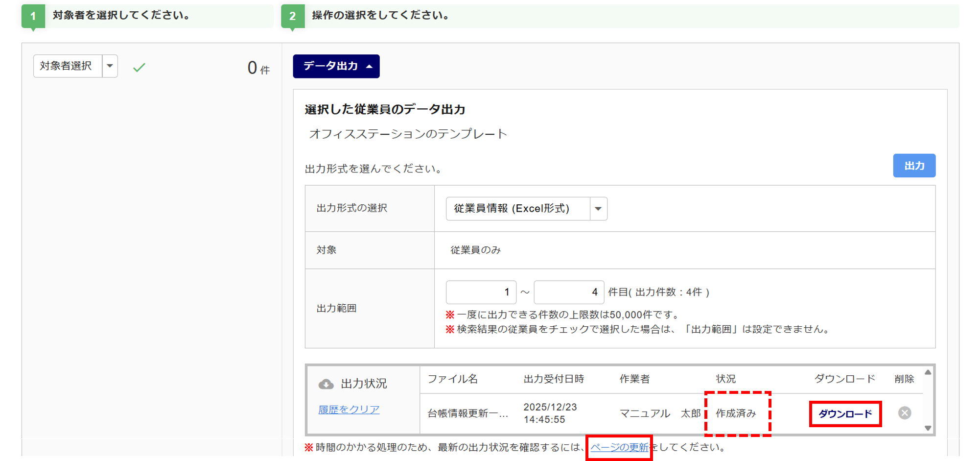Viewport: 980px width, 461px height.
Task: Click the output range start field
Action: pyautogui.click(x=481, y=292)
